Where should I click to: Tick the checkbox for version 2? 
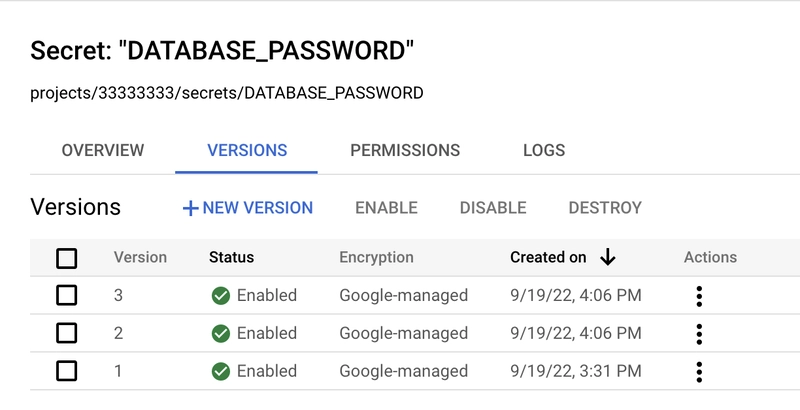click(66, 333)
